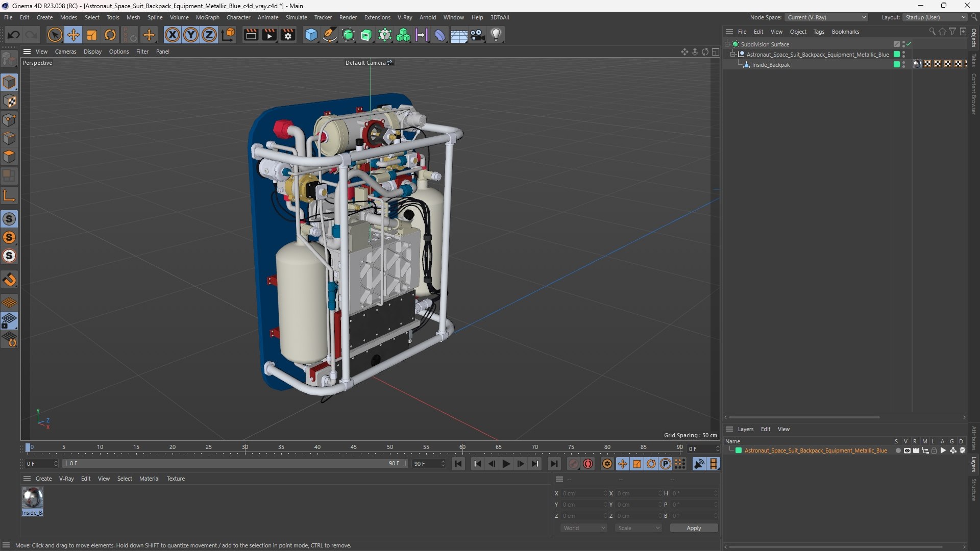Select the Inside_B material thumbnail
Image resolution: width=980 pixels, height=551 pixels.
[x=32, y=498]
